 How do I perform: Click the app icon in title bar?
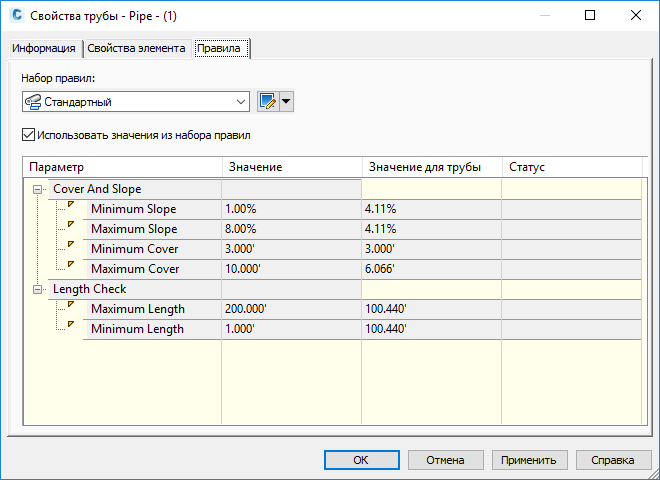[16, 16]
